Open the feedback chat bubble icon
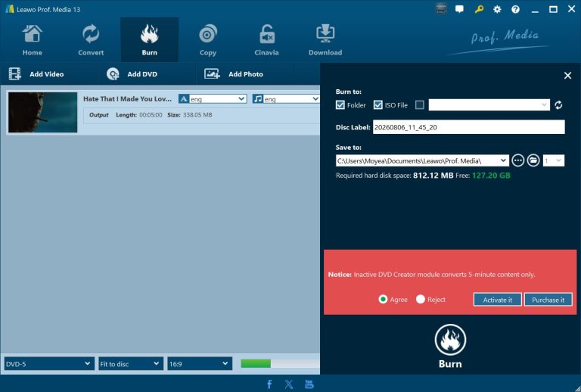This screenshot has height=392, width=581. [x=459, y=9]
